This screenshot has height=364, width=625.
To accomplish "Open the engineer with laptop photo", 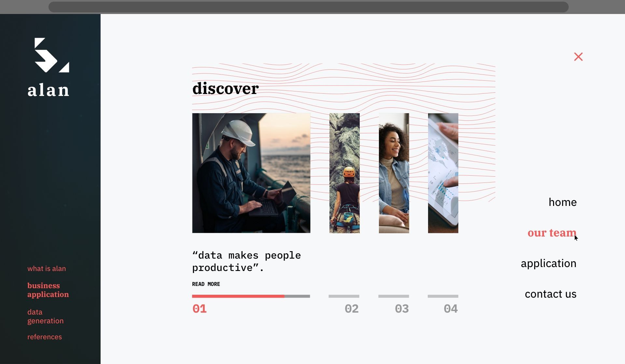I will click(251, 173).
